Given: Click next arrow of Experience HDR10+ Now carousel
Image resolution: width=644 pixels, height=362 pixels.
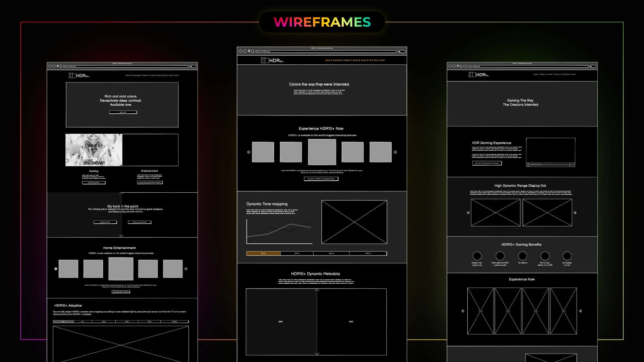Looking at the screenshot, I should [395, 152].
